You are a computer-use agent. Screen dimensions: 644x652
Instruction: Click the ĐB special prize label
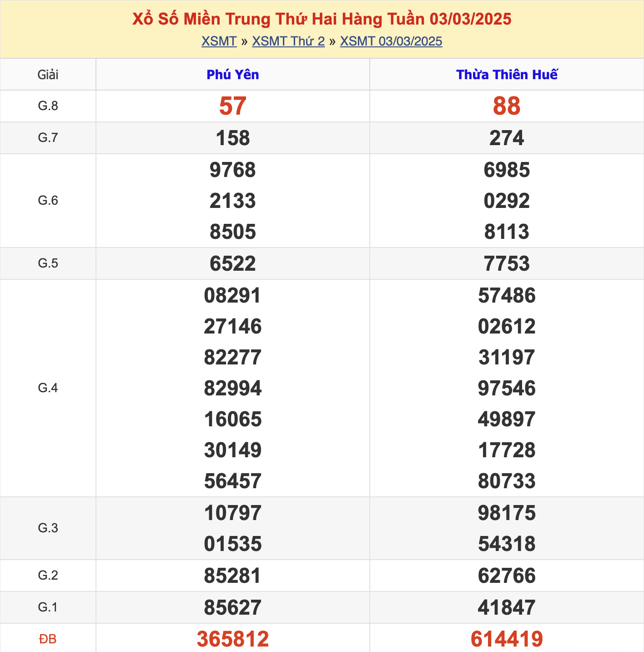(48, 639)
